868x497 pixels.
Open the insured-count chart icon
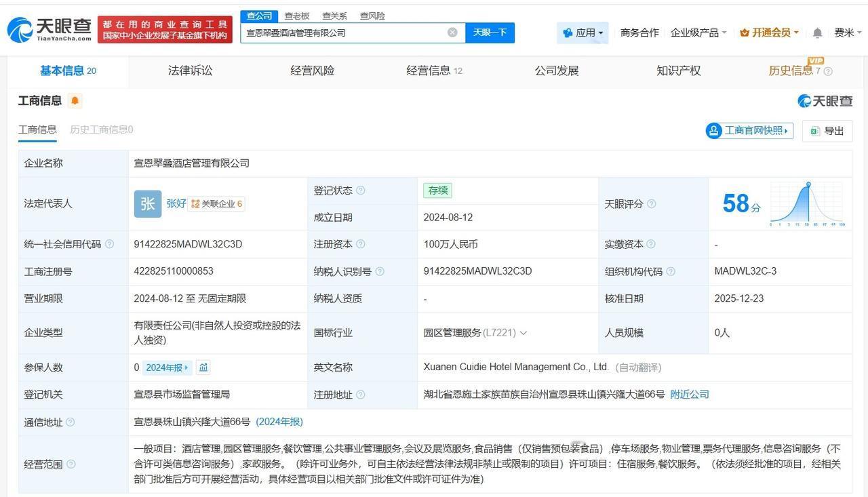pos(203,367)
